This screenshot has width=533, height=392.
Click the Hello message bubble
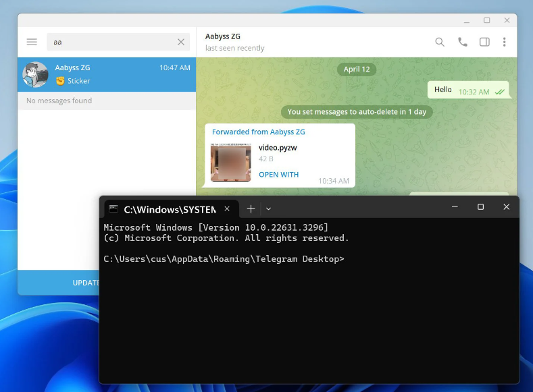(443, 90)
